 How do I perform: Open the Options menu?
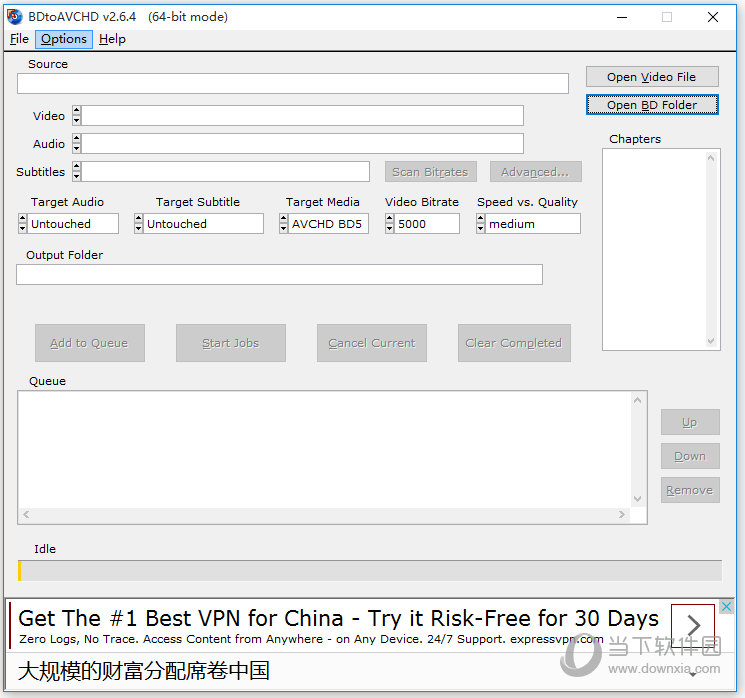(x=64, y=39)
